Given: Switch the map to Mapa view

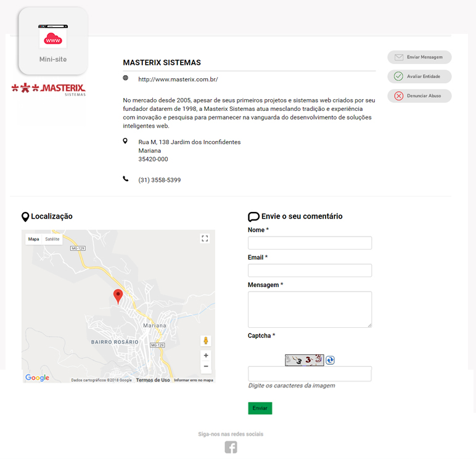Looking at the screenshot, I should (34, 239).
